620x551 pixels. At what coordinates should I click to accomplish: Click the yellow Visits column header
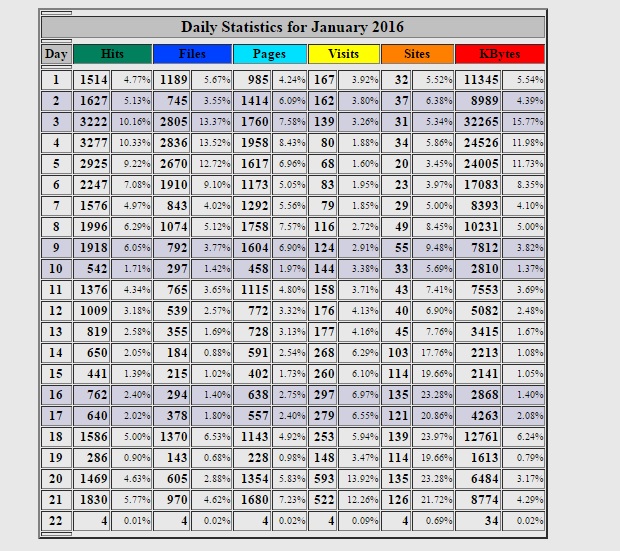point(344,54)
